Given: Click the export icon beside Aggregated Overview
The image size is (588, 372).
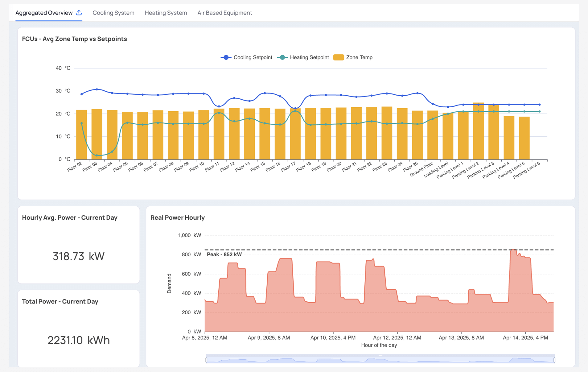Looking at the screenshot, I should pos(79,13).
